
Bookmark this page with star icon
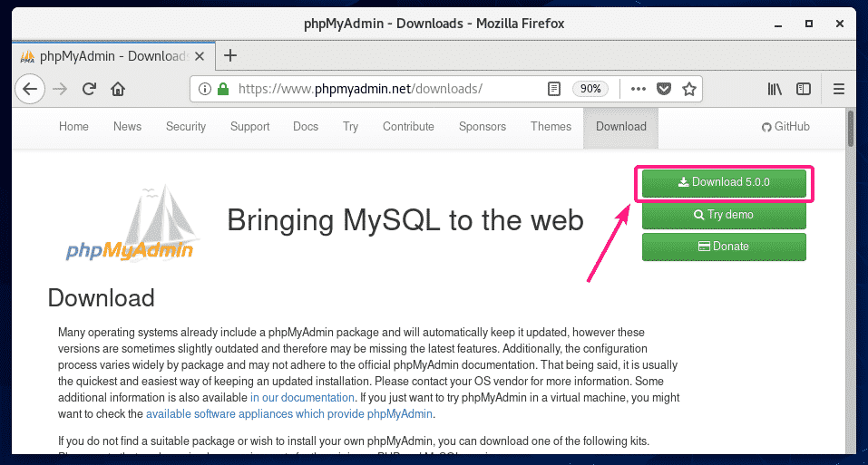(689, 89)
